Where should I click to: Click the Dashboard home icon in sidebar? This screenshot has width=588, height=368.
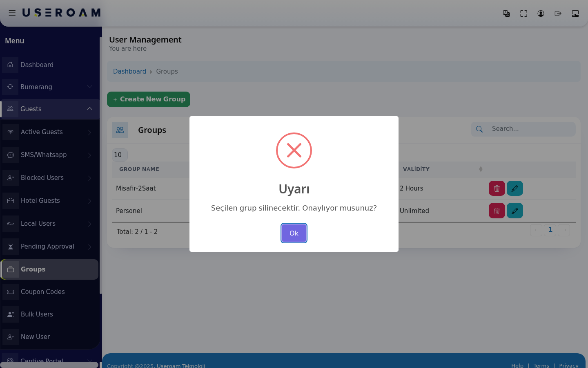coord(10,65)
